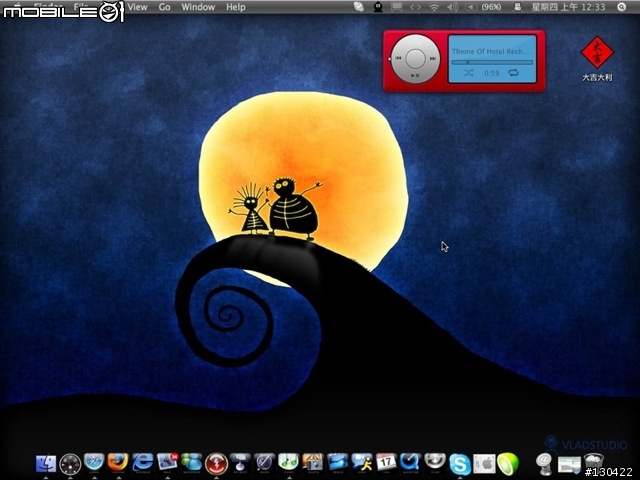Click the iPod widget center button
This screenshot has height=480, width=640.
click(x=416, y=59)
